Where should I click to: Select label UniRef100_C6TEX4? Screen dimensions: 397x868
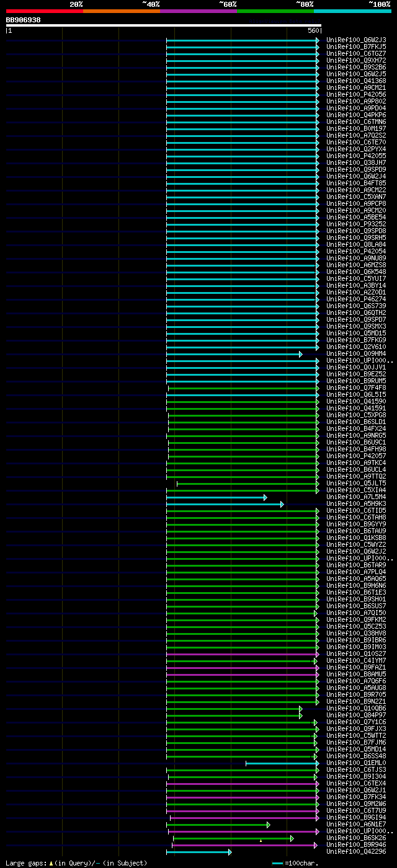(356, 784)
